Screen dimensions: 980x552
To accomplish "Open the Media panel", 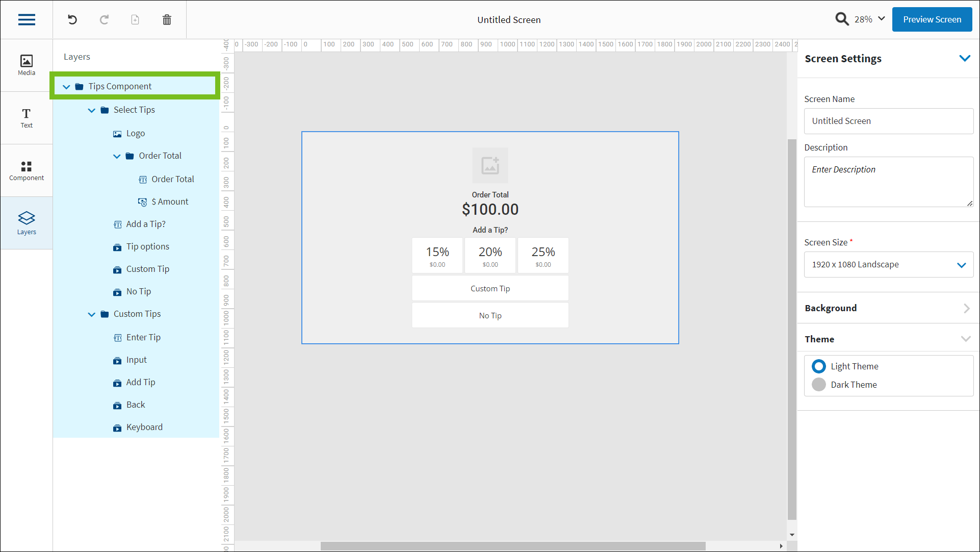I will 27,65.
